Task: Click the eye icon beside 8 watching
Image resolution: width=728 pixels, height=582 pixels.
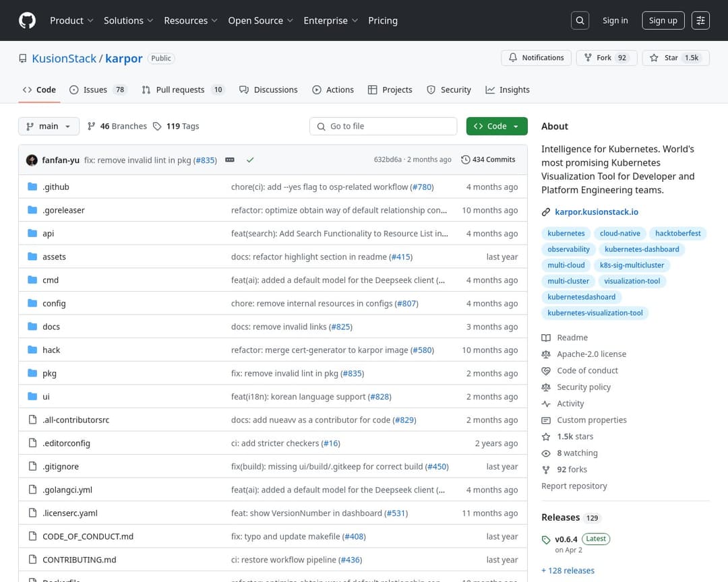Action: pyautogui.click(x=546, y=453)
